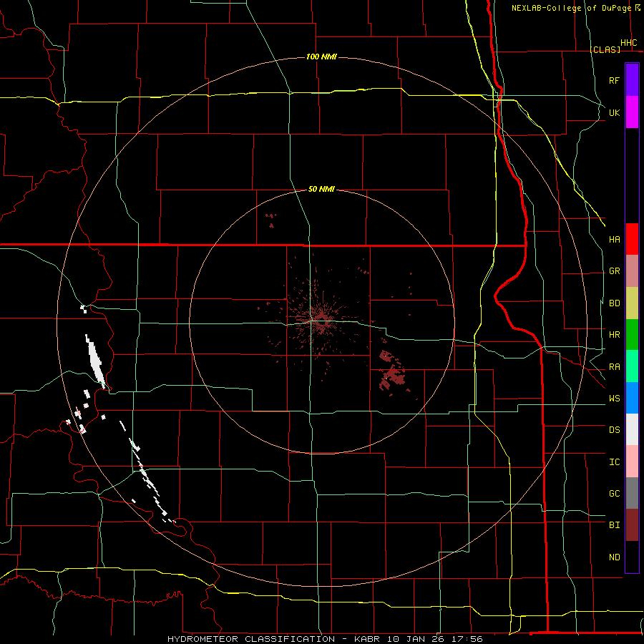The image size is (644, 644).
Task: Click the HR legend label
Action: pos(614,335)
